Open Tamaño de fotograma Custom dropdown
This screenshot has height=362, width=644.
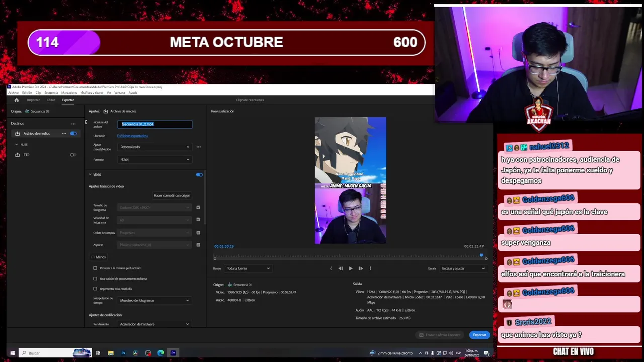(x=154, y=207)
